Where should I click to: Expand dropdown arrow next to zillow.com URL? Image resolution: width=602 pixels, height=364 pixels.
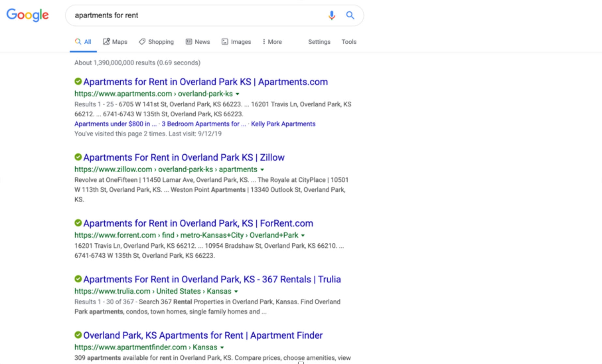(x=262, y=170)
